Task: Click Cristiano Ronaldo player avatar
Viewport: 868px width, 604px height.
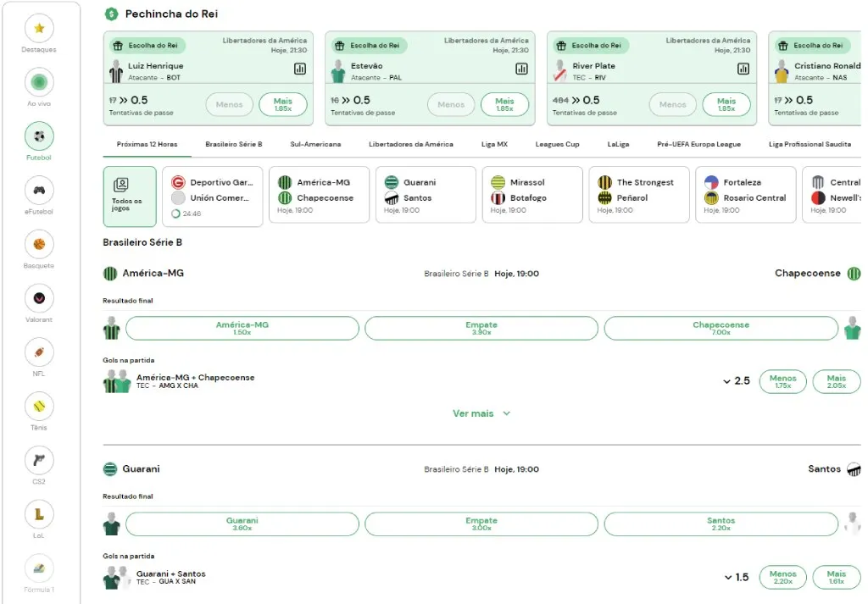Action: click(781, 71)
